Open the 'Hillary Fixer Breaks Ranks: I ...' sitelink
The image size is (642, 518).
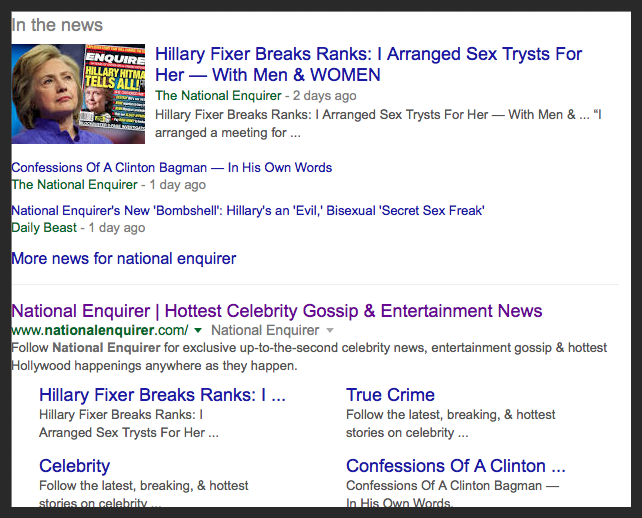coord(162,395)
